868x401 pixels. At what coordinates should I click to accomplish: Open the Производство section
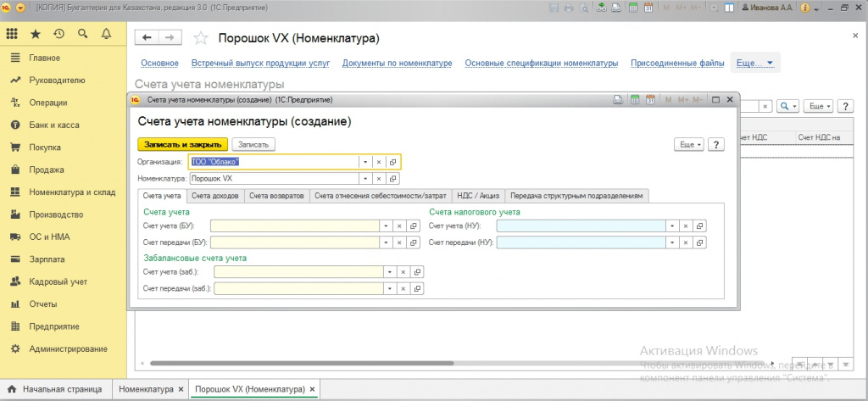pos(56,214)
